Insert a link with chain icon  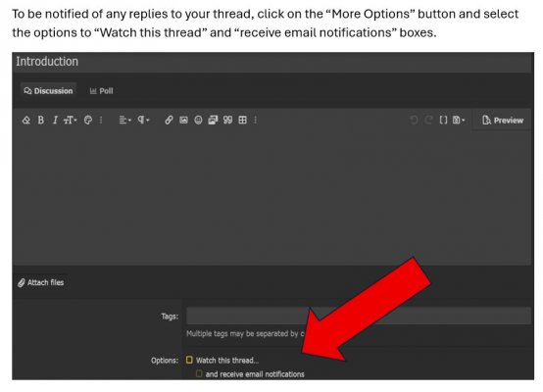(x=169, y=121)
